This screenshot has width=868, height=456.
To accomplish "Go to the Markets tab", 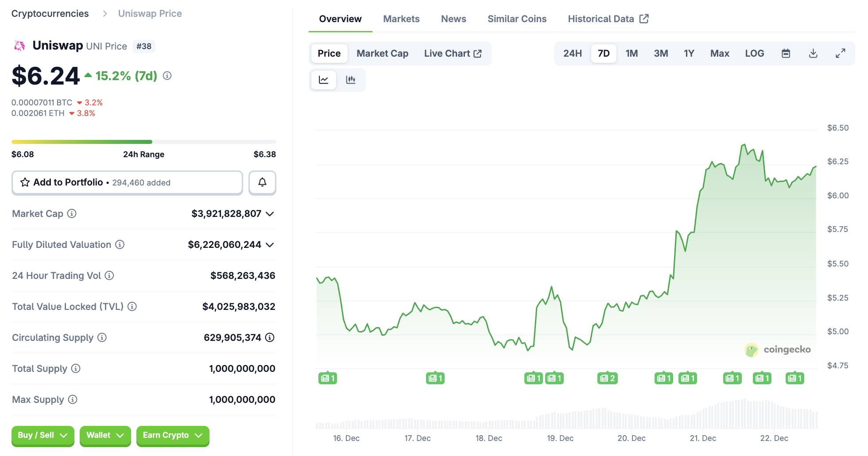I will coord(401,19).
